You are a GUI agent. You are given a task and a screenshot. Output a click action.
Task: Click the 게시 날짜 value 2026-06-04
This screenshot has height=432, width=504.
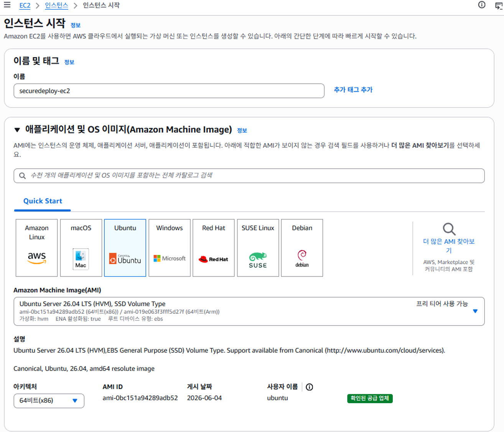[x=204, y=398]
